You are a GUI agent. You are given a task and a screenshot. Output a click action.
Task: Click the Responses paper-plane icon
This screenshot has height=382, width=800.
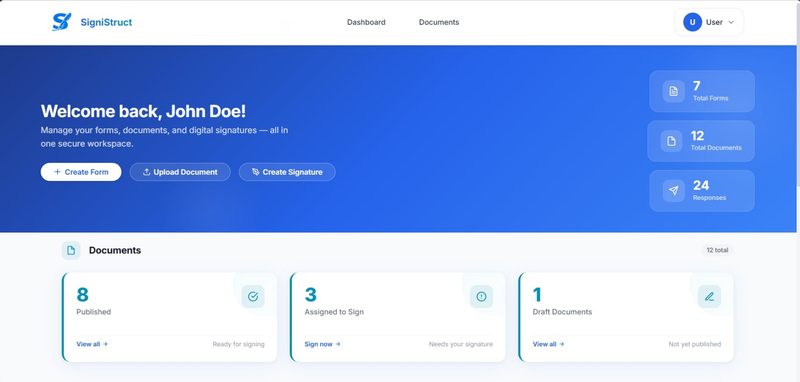(x=673, y=191)
